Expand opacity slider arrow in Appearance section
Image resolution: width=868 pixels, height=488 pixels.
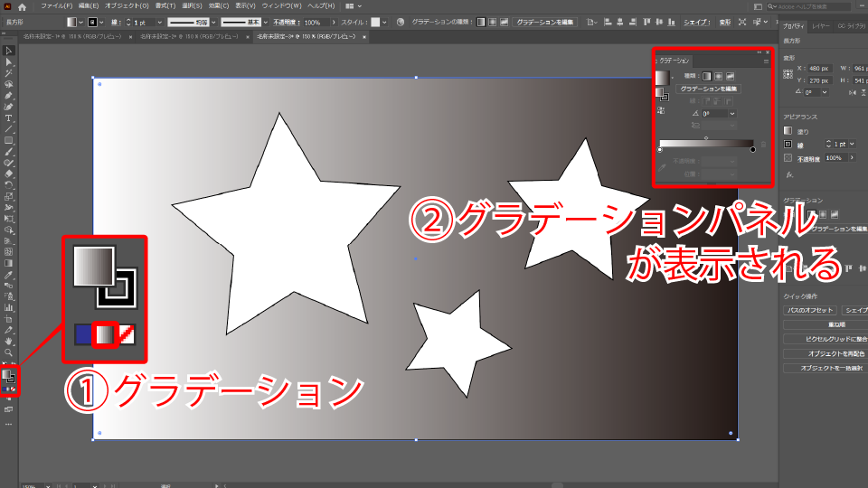point(852,157)
